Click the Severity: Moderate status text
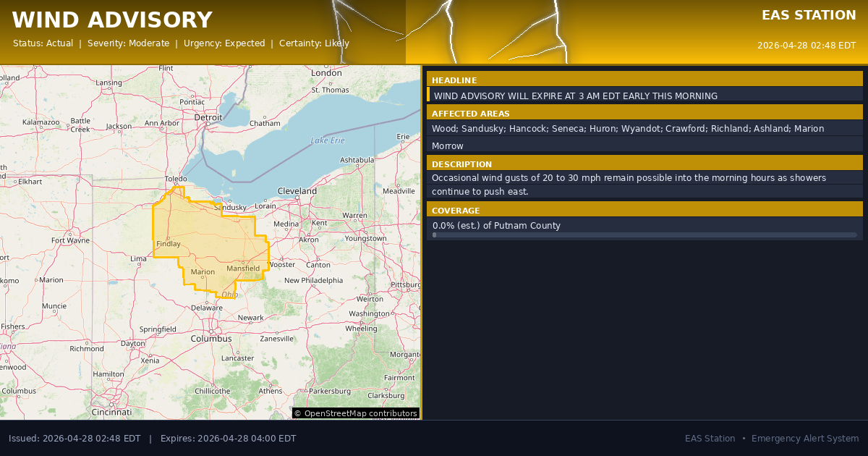This screenshot has width=868, height=456. pyautogui.click(x=128, y=43)
